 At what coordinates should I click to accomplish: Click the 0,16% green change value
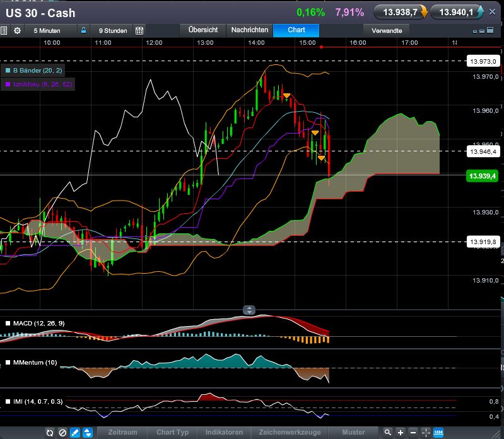point(310,13)
